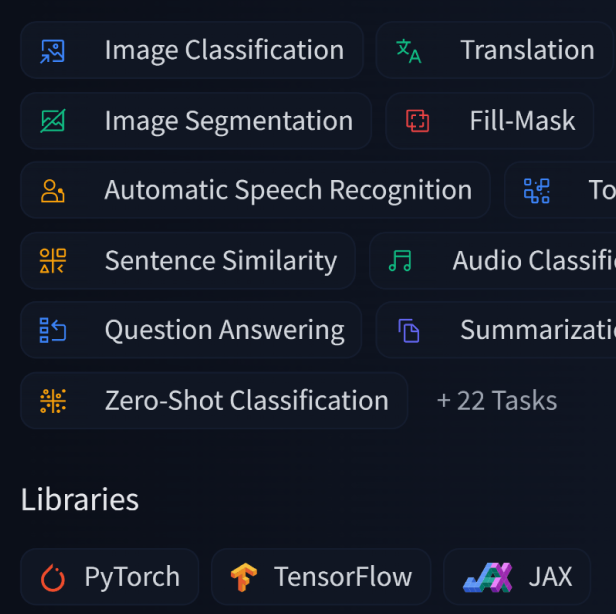Select the Fill-Mask task filter
Viewport: 616px width, 614px height.
click(x=521, y=121)
